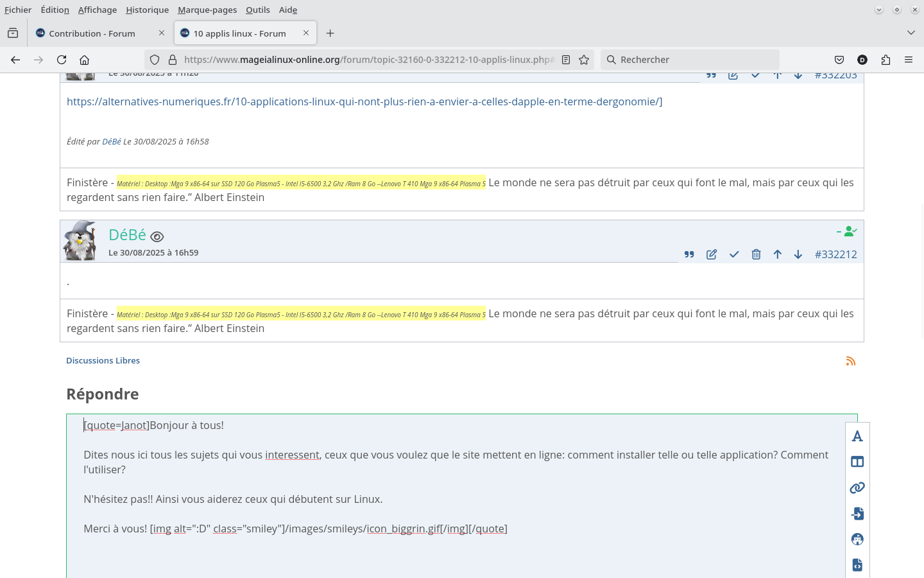Open the DéBé username heading link

(127, 235)
